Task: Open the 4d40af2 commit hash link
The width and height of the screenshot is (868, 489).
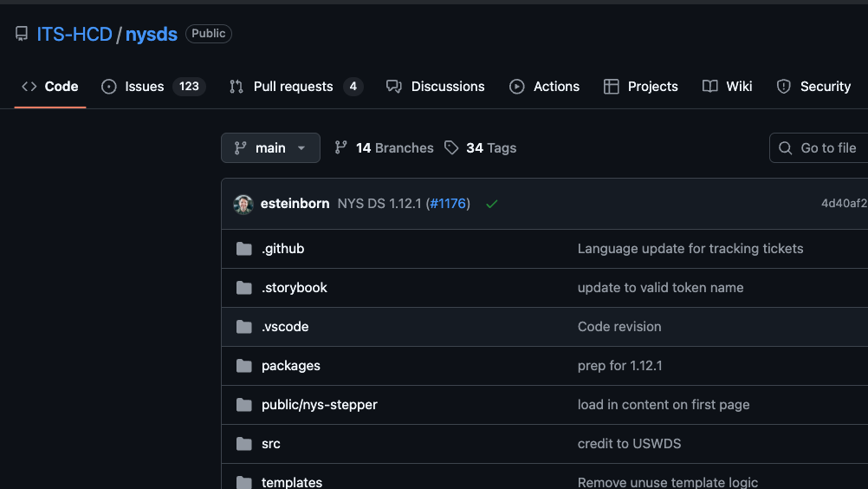Action: 843,204
